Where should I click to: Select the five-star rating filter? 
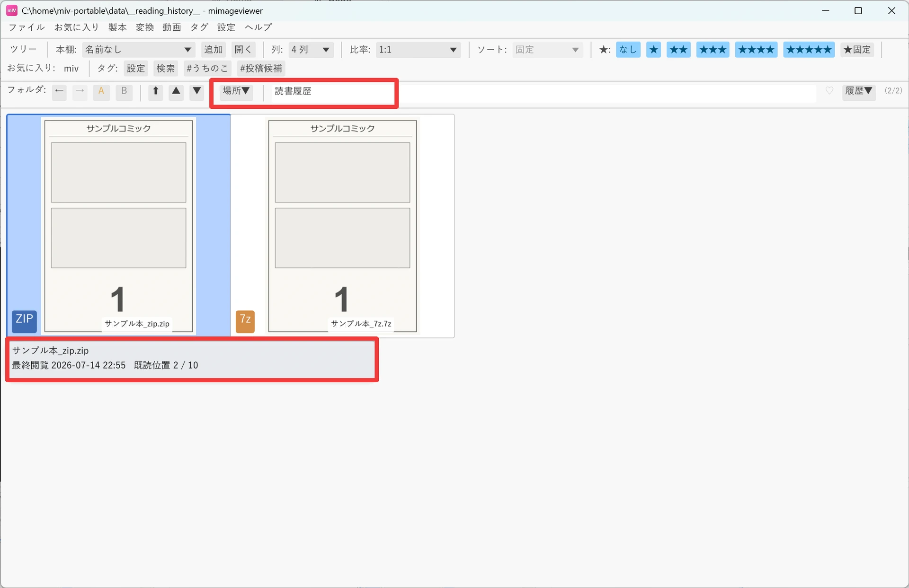pos(809,50)
